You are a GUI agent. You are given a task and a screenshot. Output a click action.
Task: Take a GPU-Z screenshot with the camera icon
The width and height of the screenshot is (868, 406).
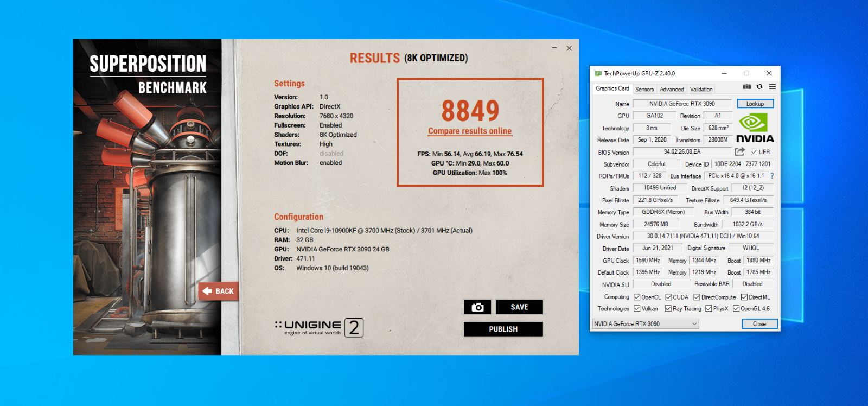747,87
